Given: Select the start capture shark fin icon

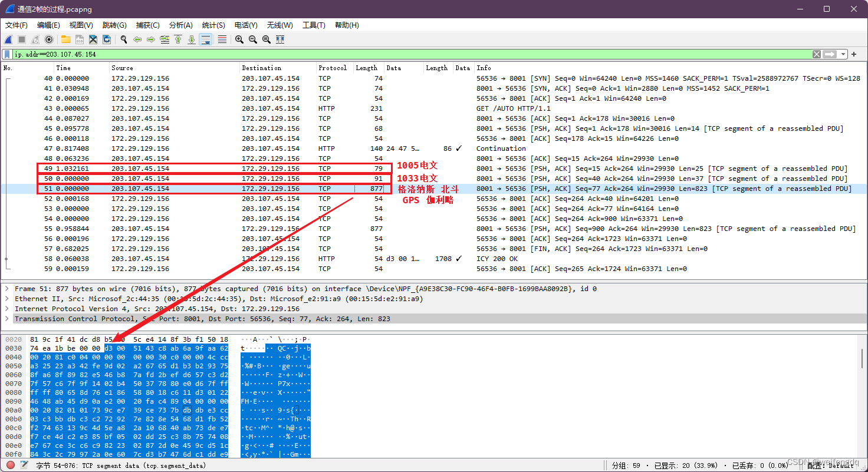Looking at the screenshot, I should [8, 39].
